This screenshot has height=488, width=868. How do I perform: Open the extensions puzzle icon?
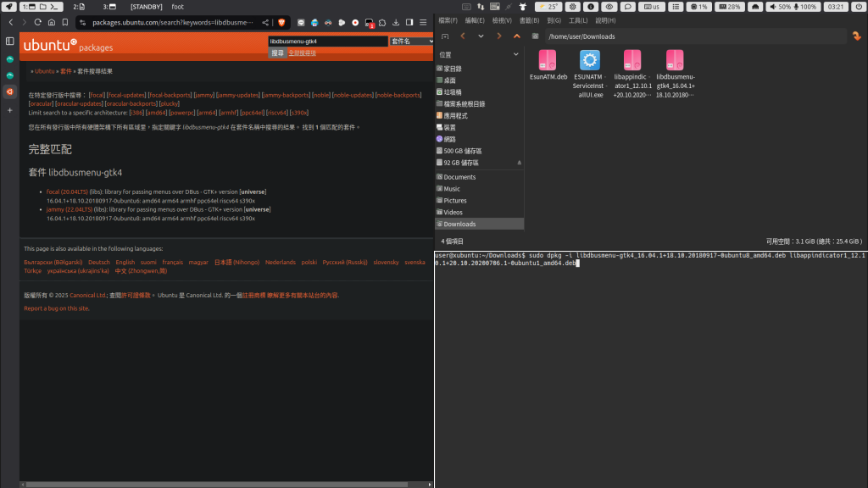coord(382,23)
